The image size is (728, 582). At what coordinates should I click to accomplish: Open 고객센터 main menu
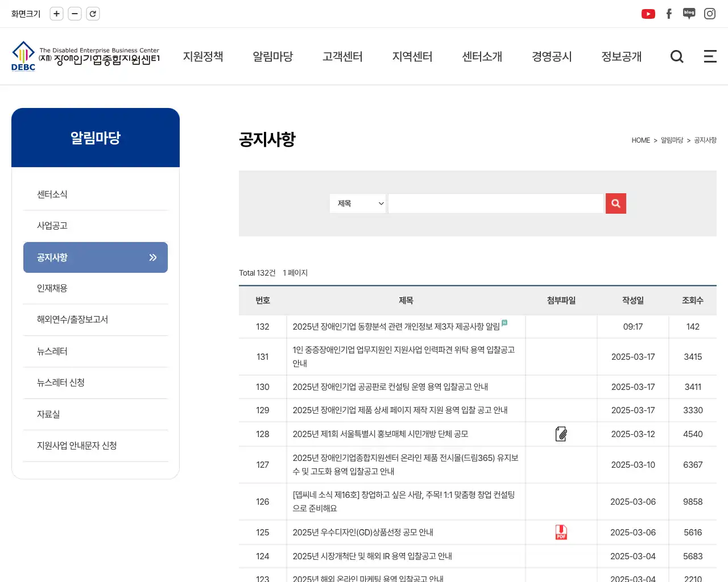(x=342, y=56)
